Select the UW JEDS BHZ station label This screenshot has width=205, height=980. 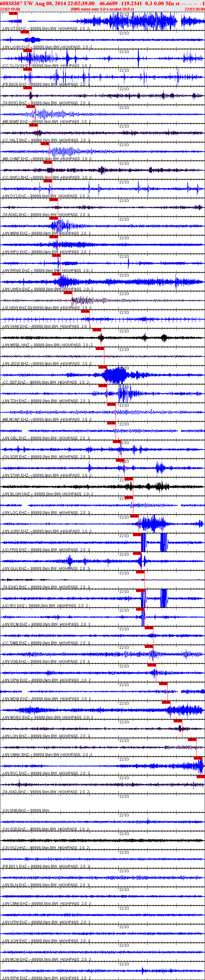point(47,364)
